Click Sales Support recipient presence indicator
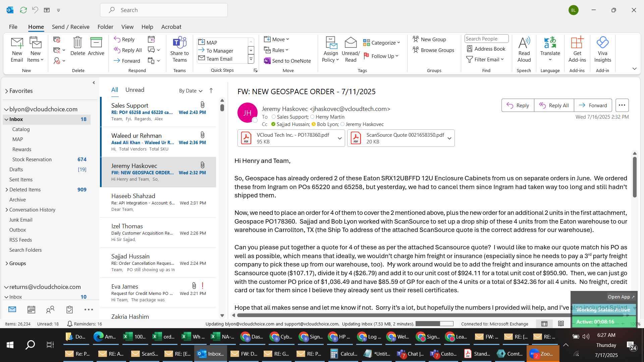This screenshot has width=644, height=362. 274,117
